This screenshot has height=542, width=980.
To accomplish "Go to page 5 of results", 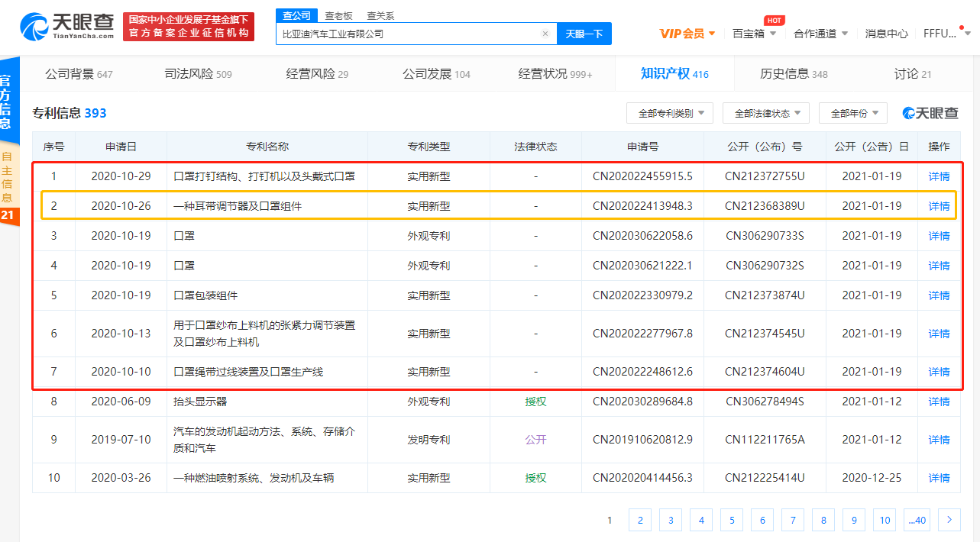I will pyautogui.click(x=731, y=520).
